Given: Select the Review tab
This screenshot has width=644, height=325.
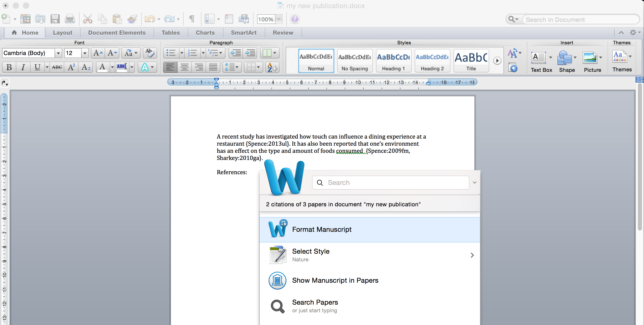Looking at the screenshot, I should pyautogui.click(x=282, y=32).
